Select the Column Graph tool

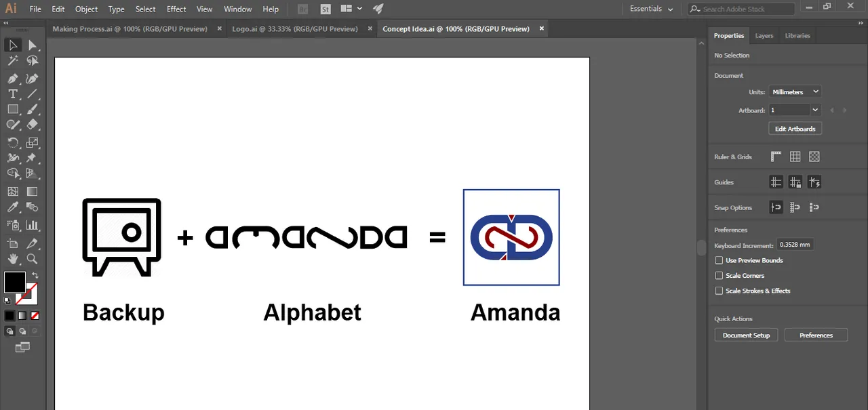click(x=32, y=225)
